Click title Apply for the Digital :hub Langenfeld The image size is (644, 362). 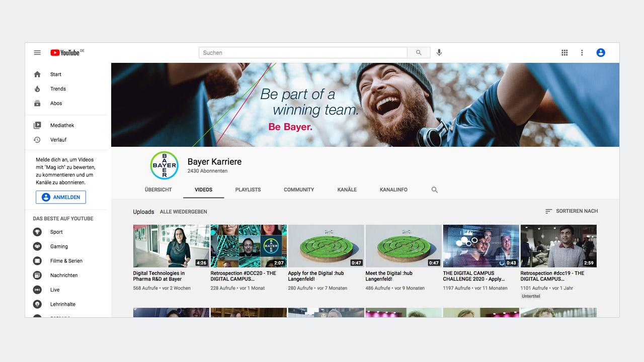point(316,276)
